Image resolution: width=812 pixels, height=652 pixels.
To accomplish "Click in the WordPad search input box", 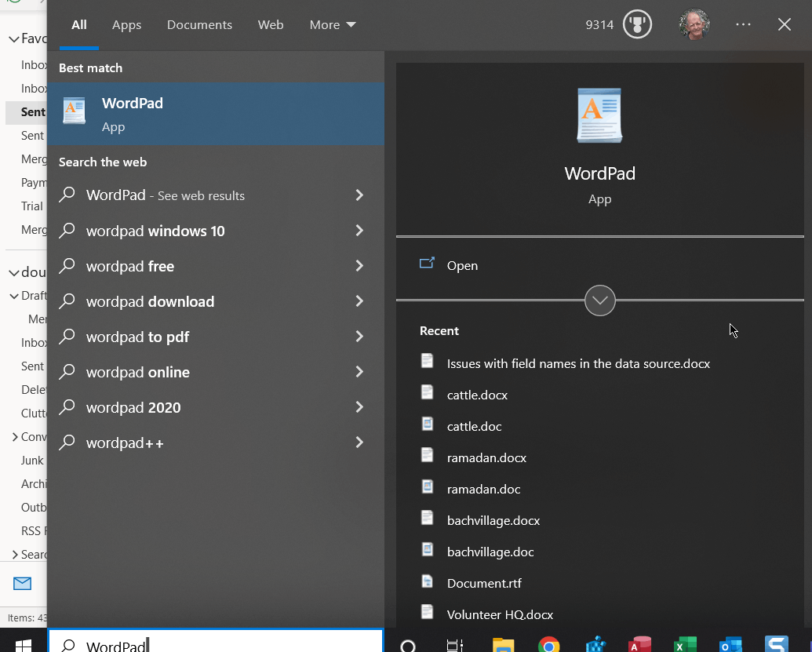I will pos(216,640).
